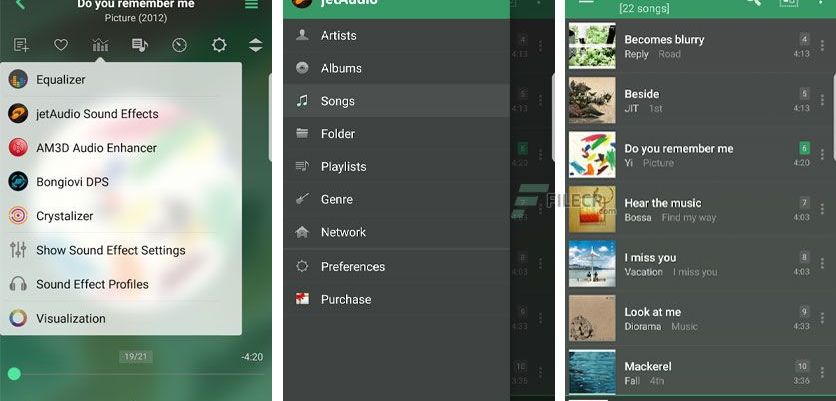Tap the Bossa artist label
This screenshot has width=836, height=401.
(638, 218)
